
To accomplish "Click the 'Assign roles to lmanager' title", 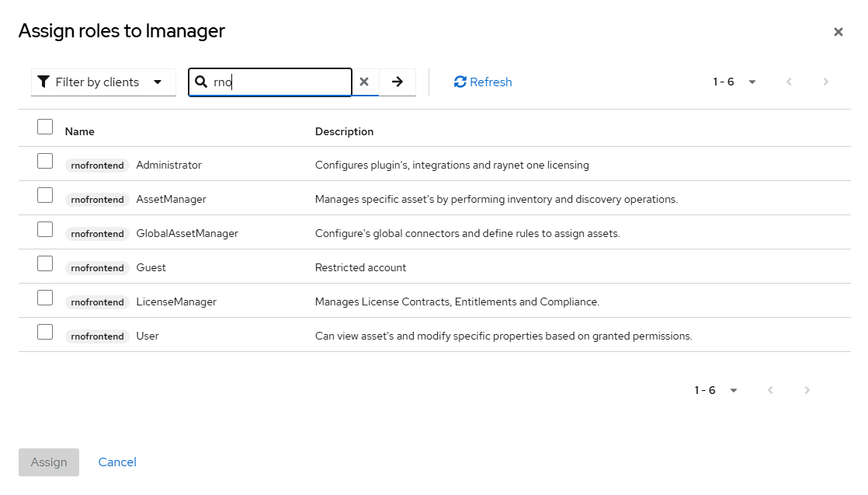I will point(122,31).
